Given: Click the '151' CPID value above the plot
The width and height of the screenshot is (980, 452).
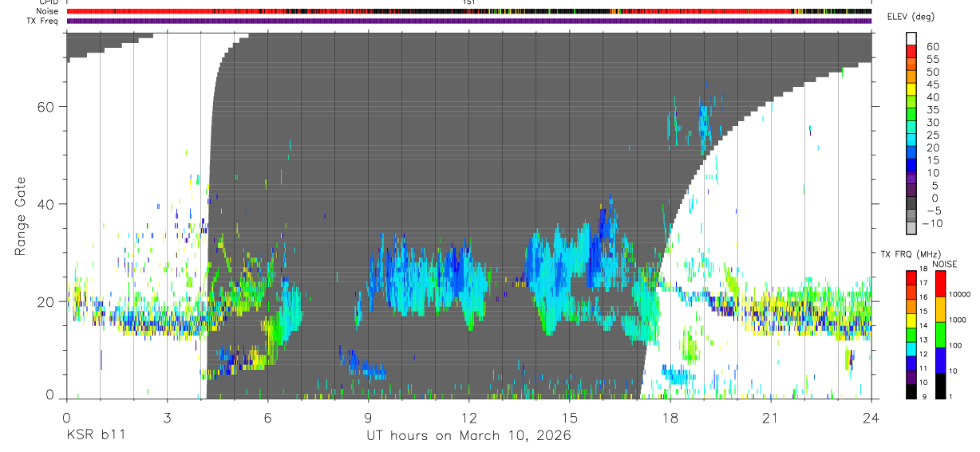Looking at the screenshot, I should tap(469, 2).
